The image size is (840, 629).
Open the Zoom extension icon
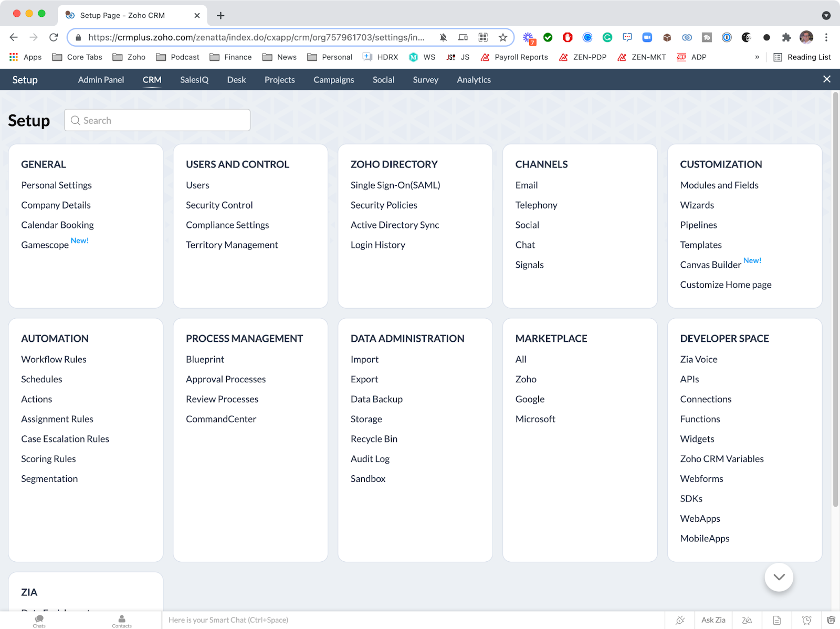point(647,37)
